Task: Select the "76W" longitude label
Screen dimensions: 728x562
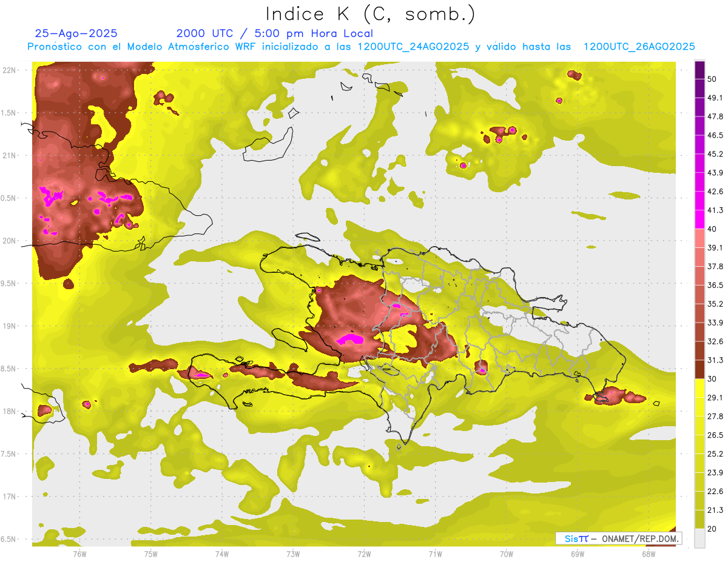Action: coord(79,553)
